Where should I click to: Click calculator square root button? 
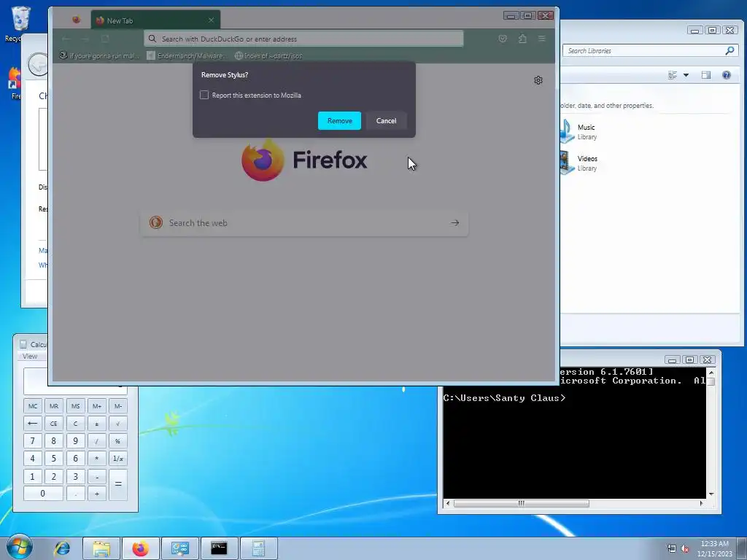pyautogui.click(x=118, y=424)
